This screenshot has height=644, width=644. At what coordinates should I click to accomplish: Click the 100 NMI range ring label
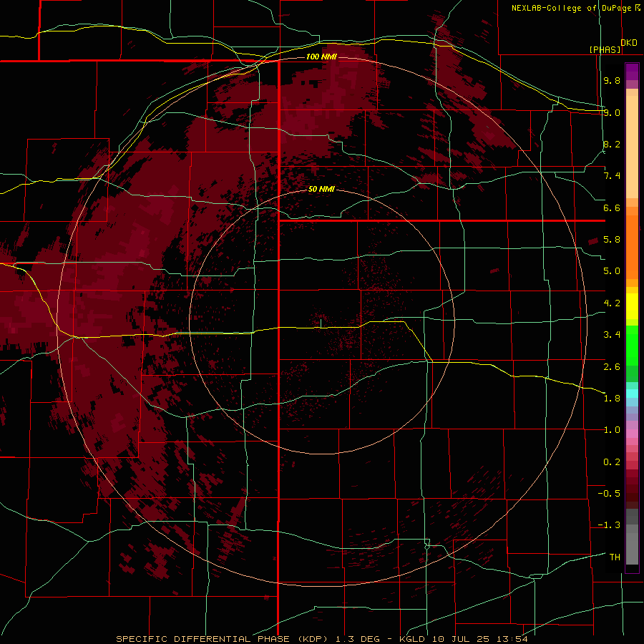321,57
